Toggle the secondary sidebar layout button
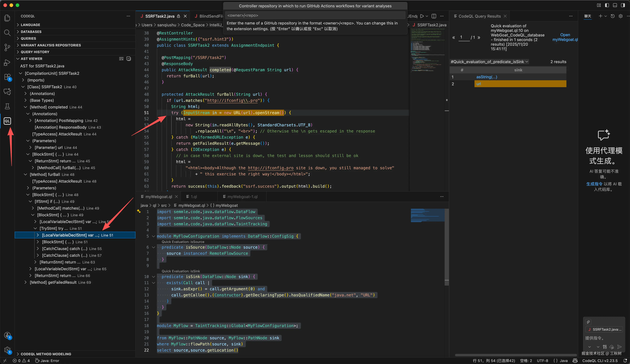 pos(623,5)
